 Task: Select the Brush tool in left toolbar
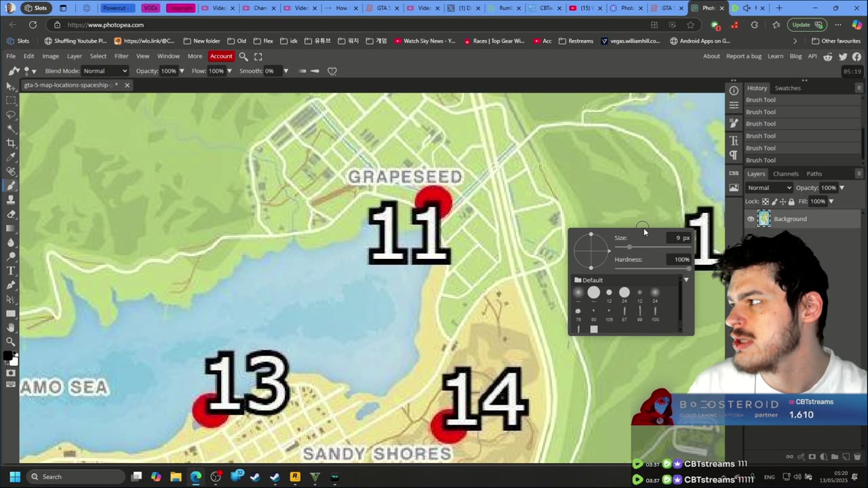(11, 186)
